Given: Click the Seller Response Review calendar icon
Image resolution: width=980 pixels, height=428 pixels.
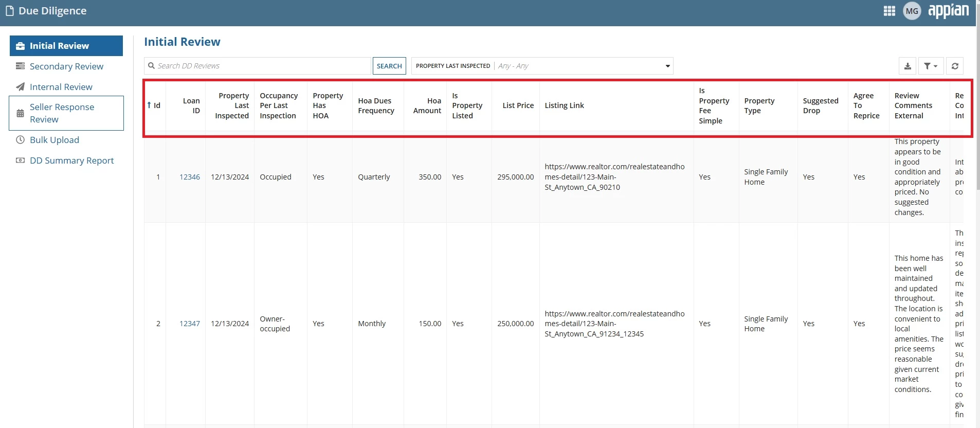Looking at the screenshot, I should pyautogui.click(x=20, y=113).
